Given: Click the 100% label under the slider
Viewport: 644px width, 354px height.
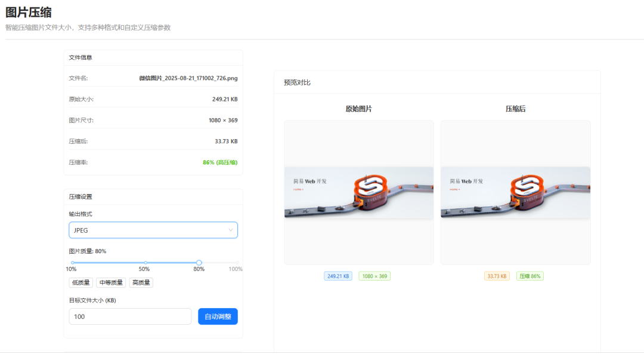Looking at the screenshot, I should (x=236, y=269).
